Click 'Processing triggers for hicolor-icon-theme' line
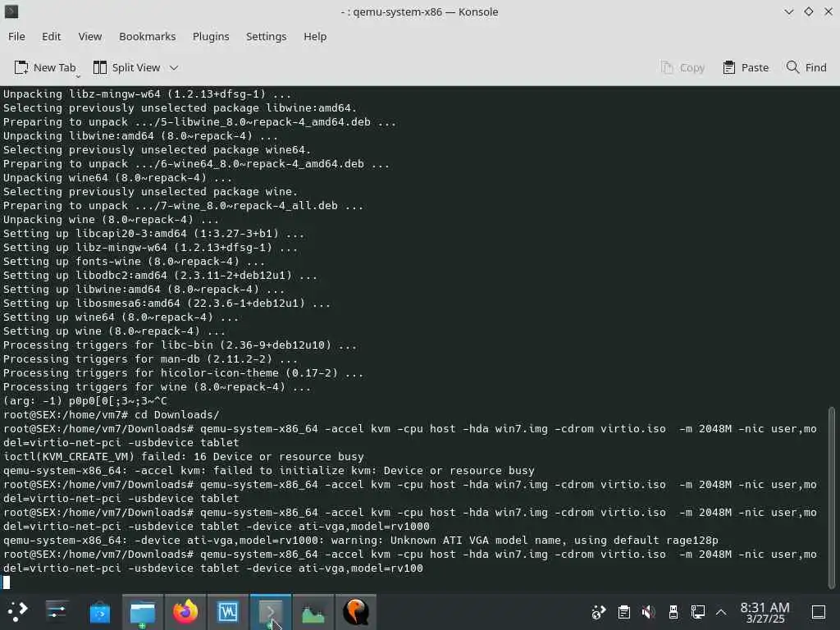 tap(184, 373)
